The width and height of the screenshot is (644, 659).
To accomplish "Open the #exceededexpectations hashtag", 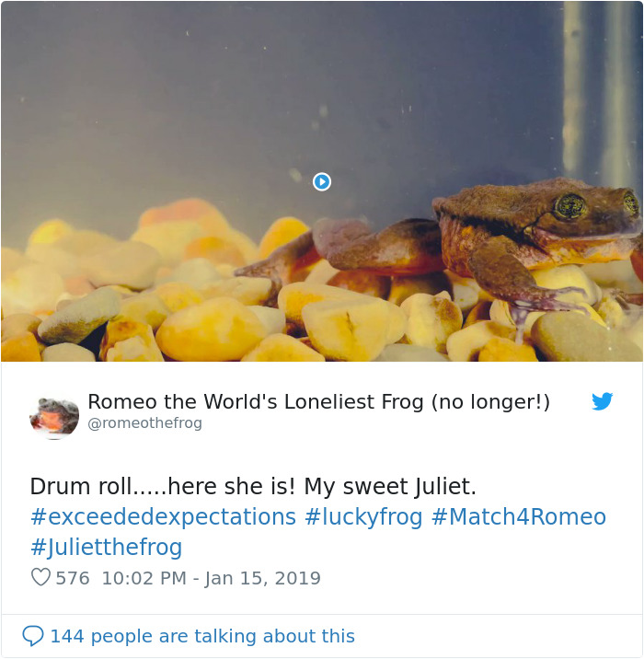I will [163, 517].
